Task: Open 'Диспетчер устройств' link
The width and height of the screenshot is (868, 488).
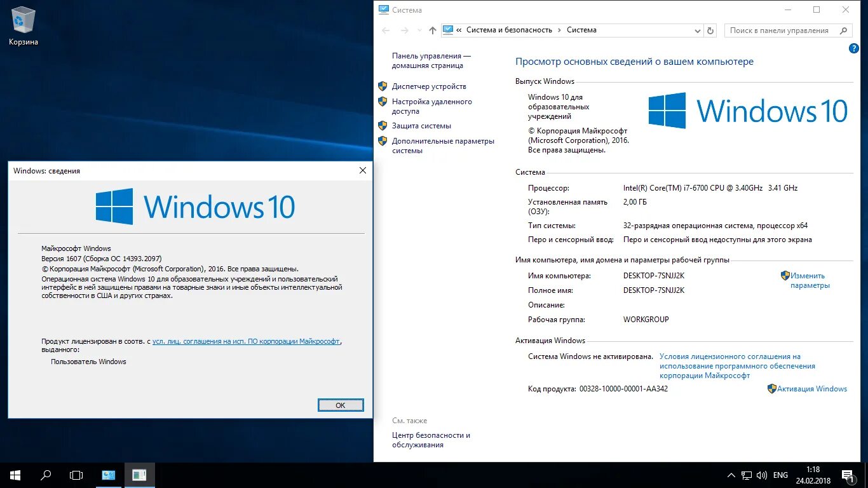Action: [x=429, y=86]
